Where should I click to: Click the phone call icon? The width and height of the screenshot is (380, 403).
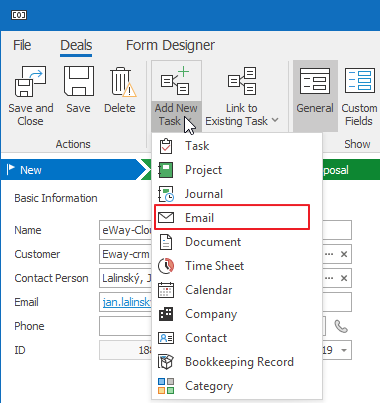pyautogui.click(x=341, y=326)
